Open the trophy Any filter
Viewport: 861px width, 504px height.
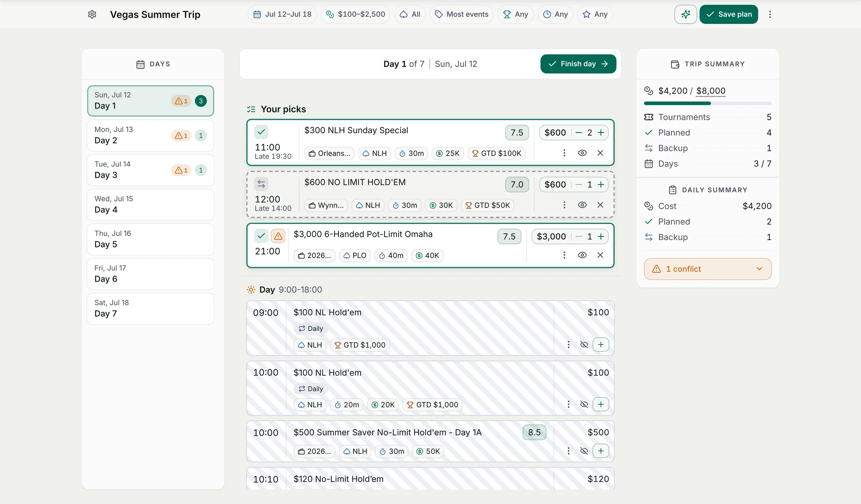[x=515, y=14]
